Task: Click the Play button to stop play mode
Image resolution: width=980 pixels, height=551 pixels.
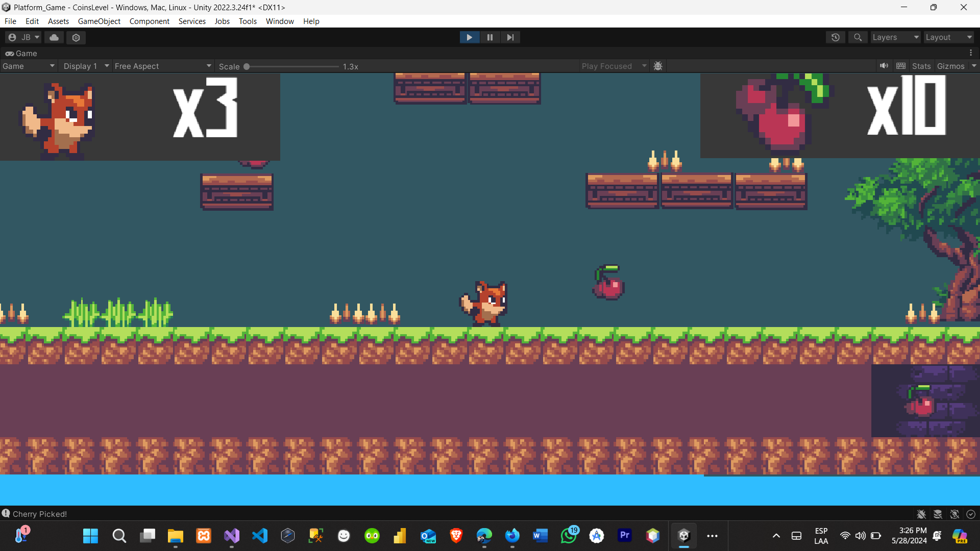Action: click(469, 37)
